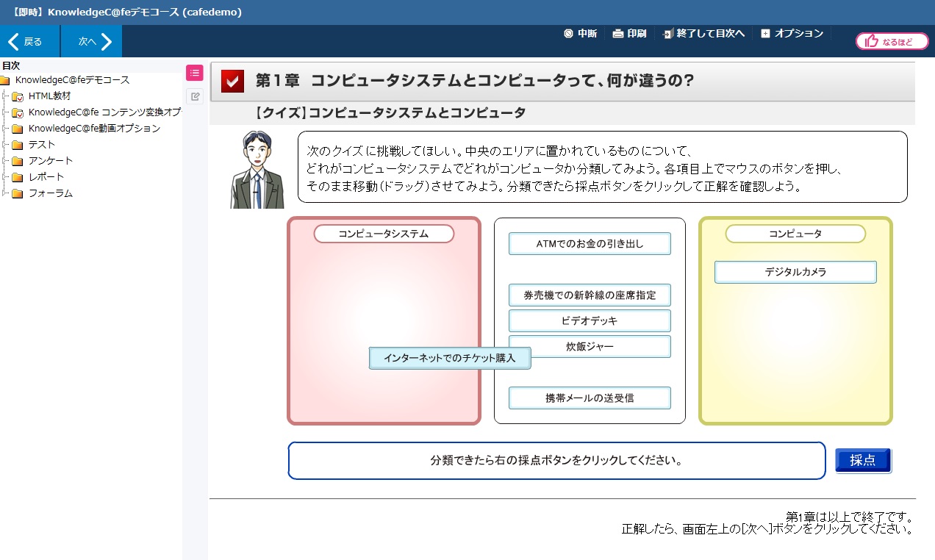Viewport: 935px width, 560px height.
Task: Click the memo edit icon in sidebar
Action: [194, 96]
